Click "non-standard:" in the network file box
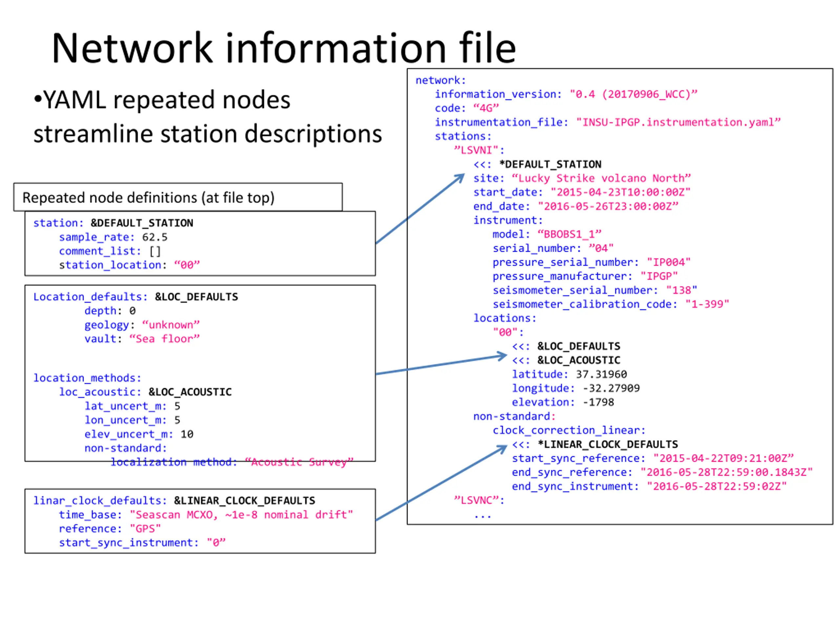 [x=514, y=417]
